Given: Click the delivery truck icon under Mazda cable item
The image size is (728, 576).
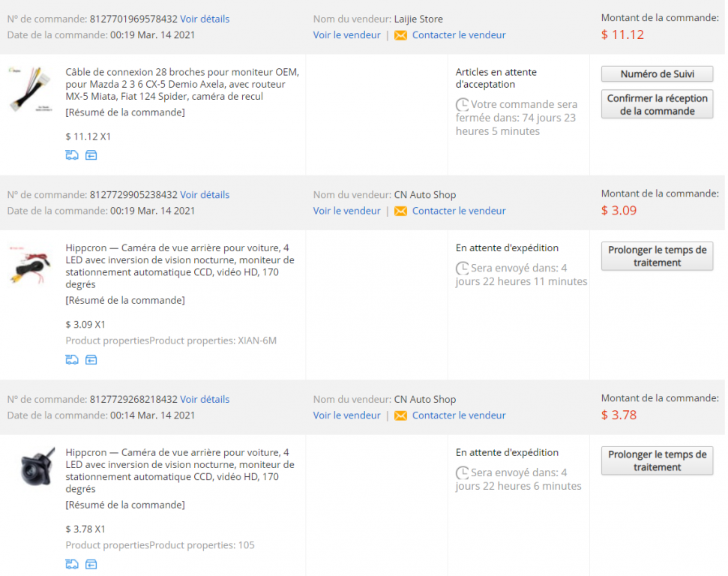Looking at the screenshot, I should [72, 155].
